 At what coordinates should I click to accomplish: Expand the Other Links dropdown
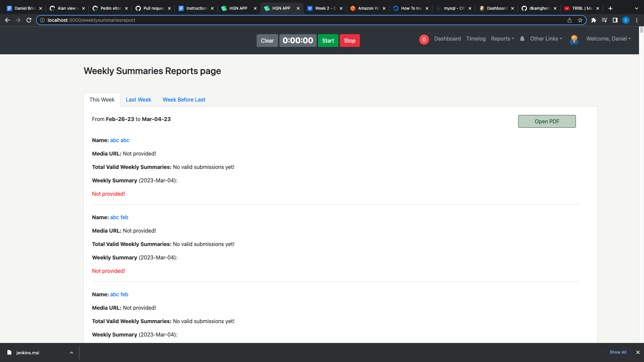coord(546,39)
